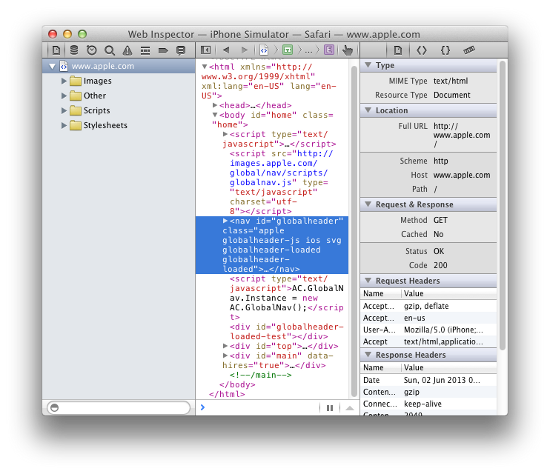Go forward with the right arrow

coord(244,50)
